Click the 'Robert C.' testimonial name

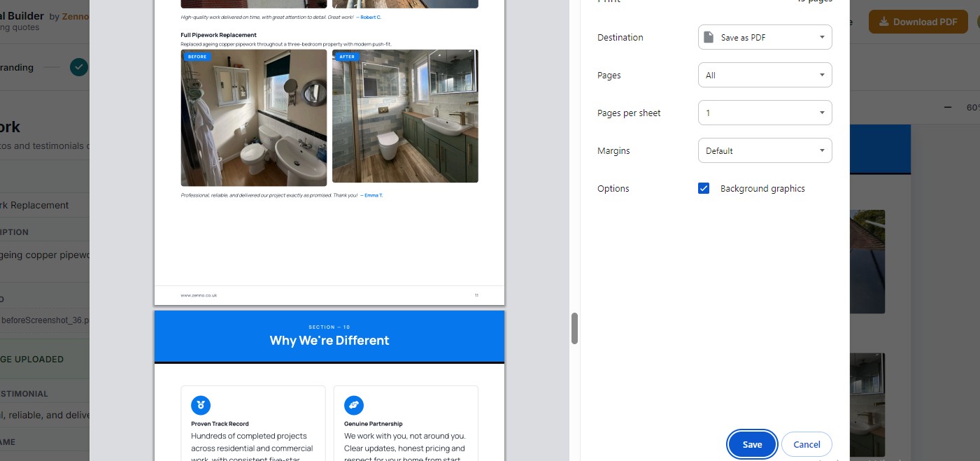(x=371, y=16)
